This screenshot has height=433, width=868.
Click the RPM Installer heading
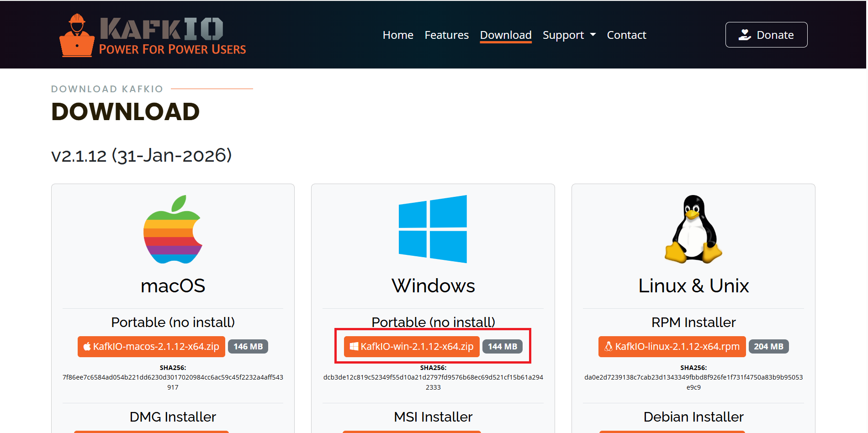click(x=693, y=322)
